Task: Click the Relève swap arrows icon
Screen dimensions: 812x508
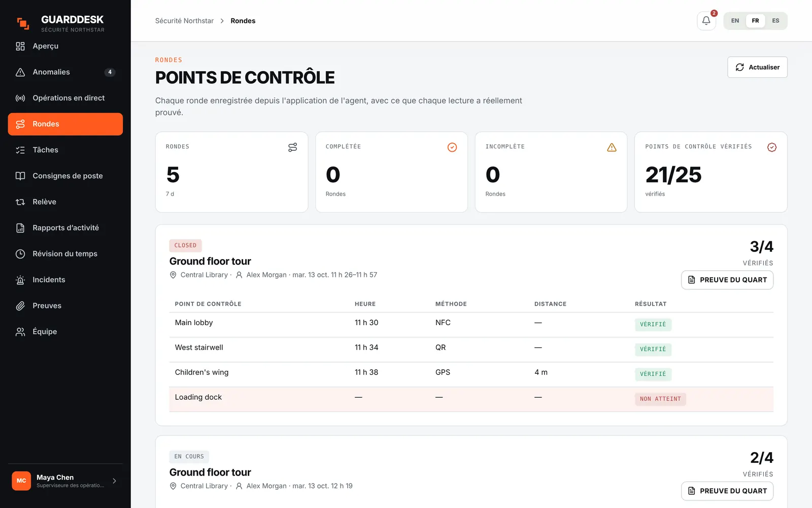Action: (x=20, y=202)
